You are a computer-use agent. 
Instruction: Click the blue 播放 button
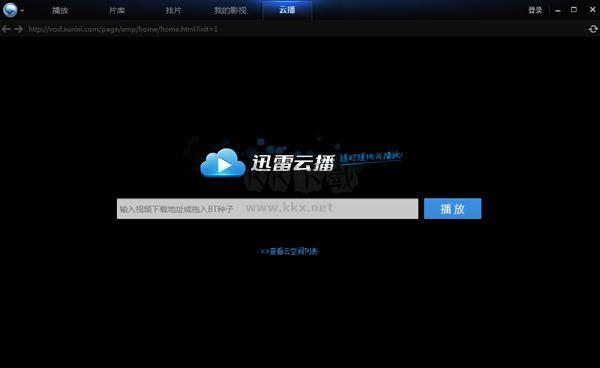(452, 208)
